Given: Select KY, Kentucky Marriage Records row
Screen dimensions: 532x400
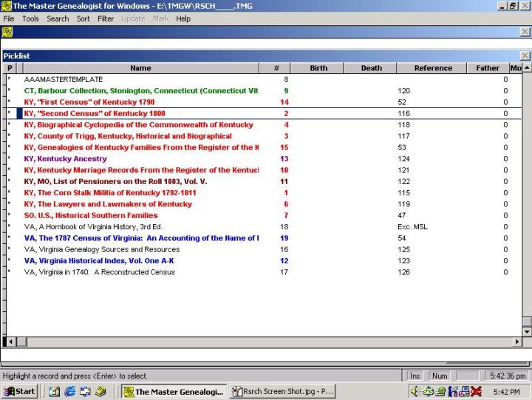Looking at the screenshot, I should (264, 170).
